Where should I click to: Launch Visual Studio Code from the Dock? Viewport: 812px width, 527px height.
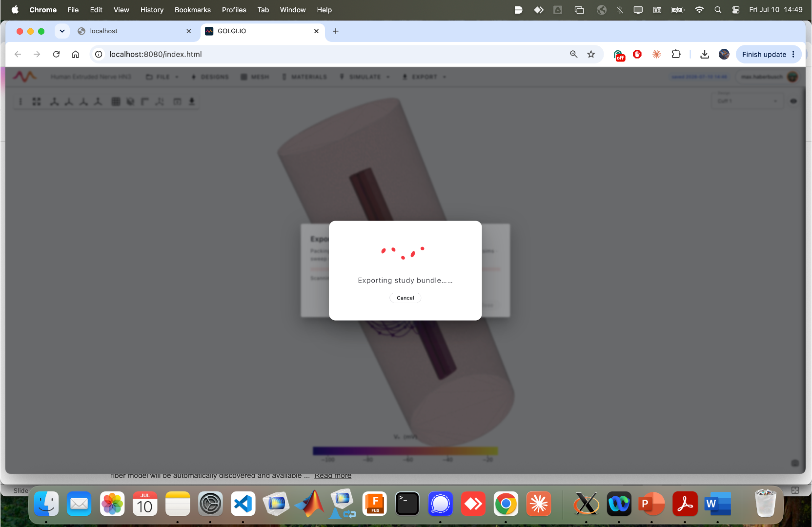click(x=243, y=504)
